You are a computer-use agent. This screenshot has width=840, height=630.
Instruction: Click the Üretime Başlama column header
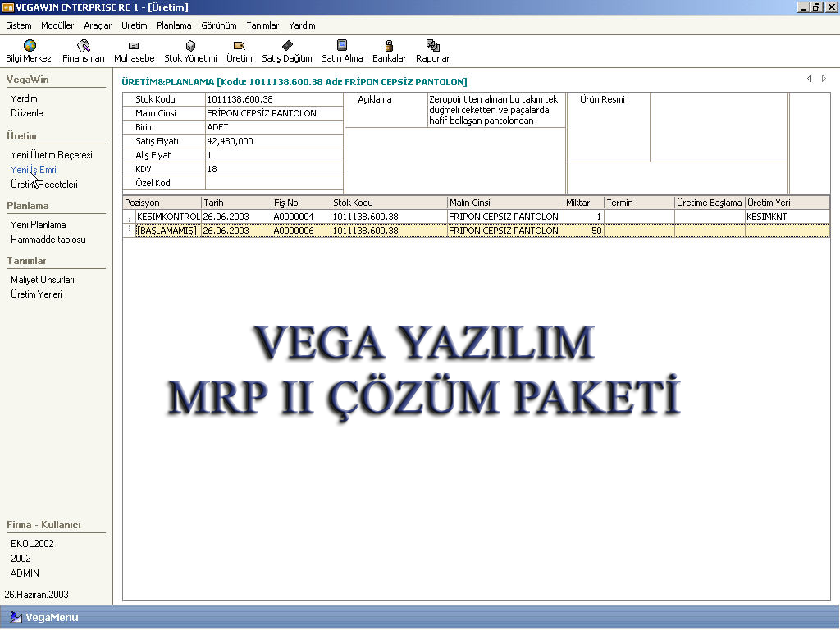pyautogui.click(x=710, y=203)
